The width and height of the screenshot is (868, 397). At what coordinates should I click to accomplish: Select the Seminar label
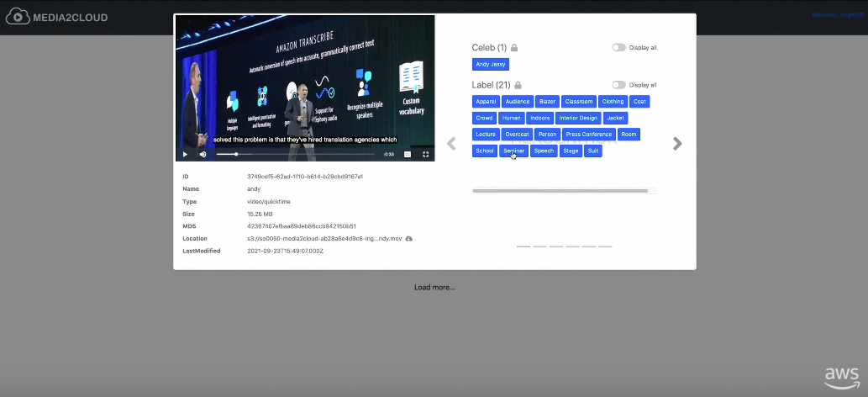(513, 151)
